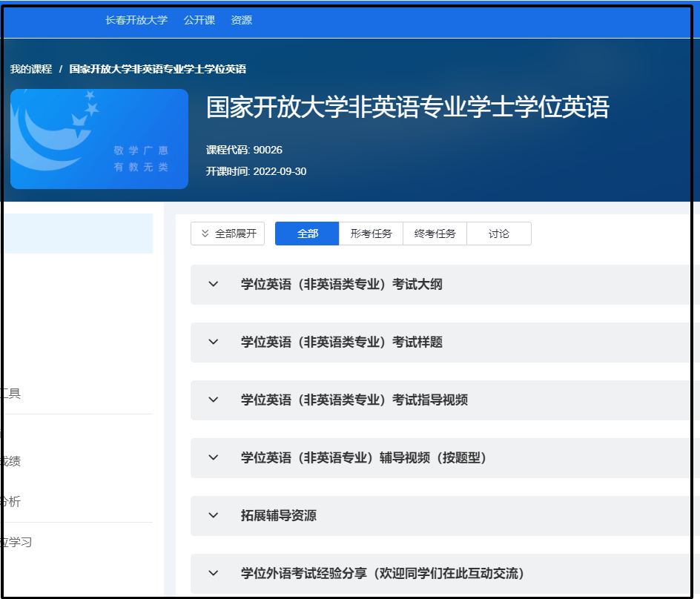Expand the 拓展辅导资源 section chevron
Image resolution: width=700 pixels, height=599 pixels.
[214, 515]
